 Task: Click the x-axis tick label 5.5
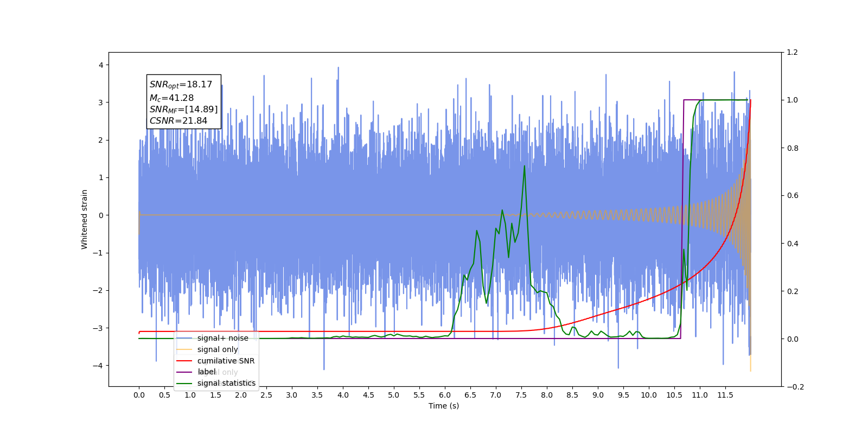[419, 395]
